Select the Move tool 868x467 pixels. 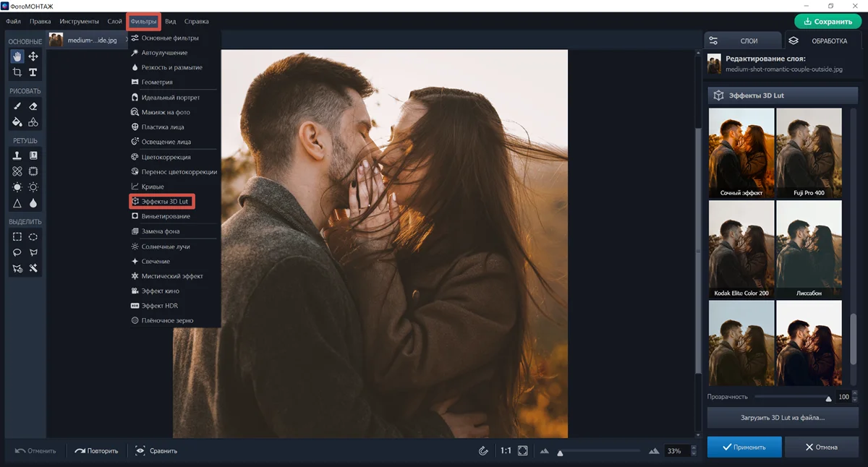coord(33,56)
